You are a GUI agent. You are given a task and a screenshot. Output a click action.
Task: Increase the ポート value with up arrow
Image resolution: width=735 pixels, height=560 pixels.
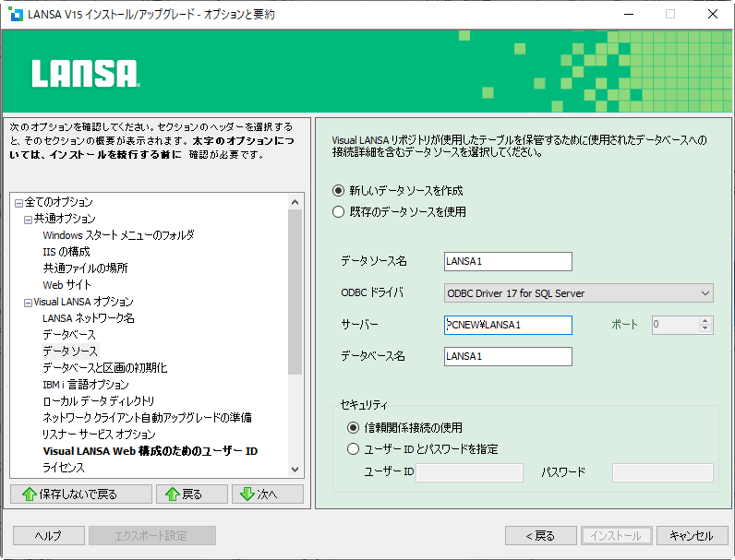click(x=705, y=321)
